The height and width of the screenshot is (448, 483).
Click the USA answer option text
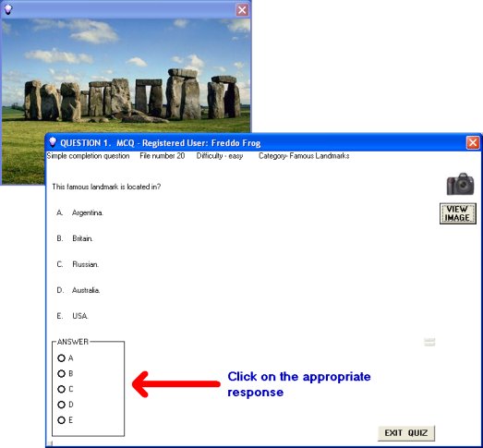(80, 316)
